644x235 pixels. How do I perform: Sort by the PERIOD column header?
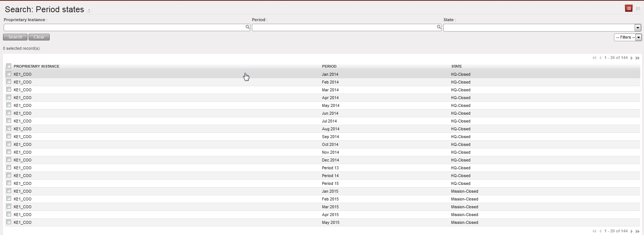pyautogui.click(x=329, y=66)
